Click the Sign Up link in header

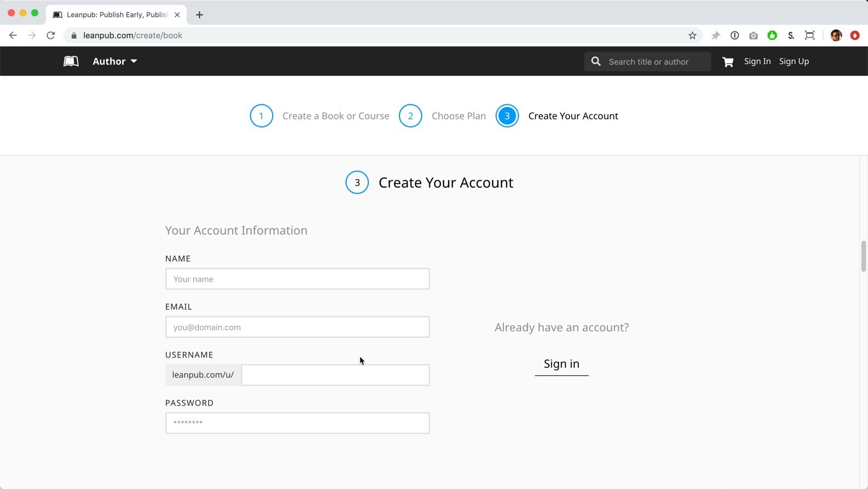[794, 61]
